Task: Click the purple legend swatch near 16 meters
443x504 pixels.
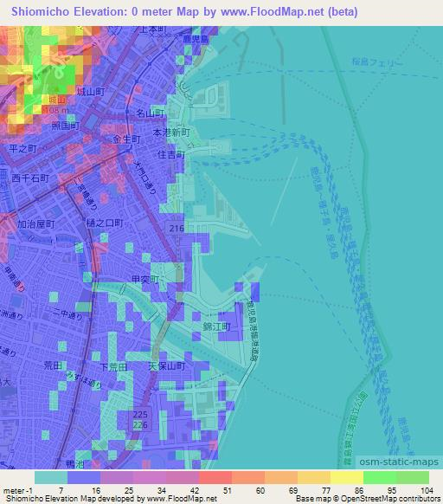Action: pos(117,477)
